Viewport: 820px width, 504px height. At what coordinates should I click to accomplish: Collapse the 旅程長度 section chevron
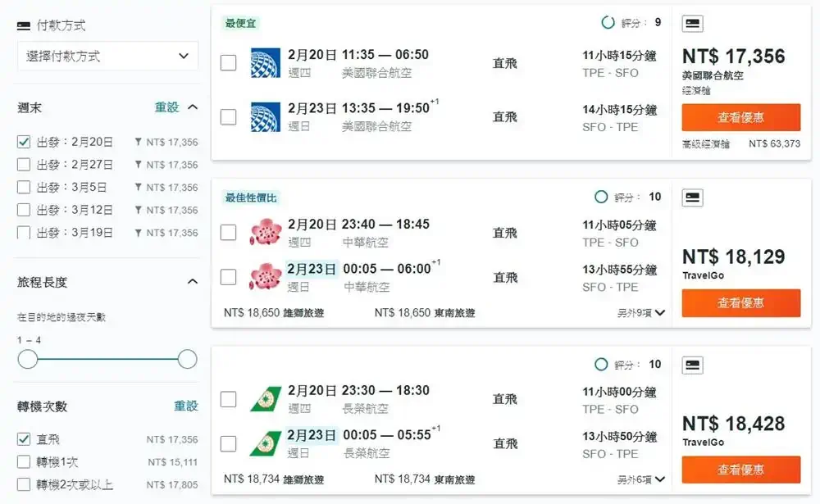click(x=193, y=282)
